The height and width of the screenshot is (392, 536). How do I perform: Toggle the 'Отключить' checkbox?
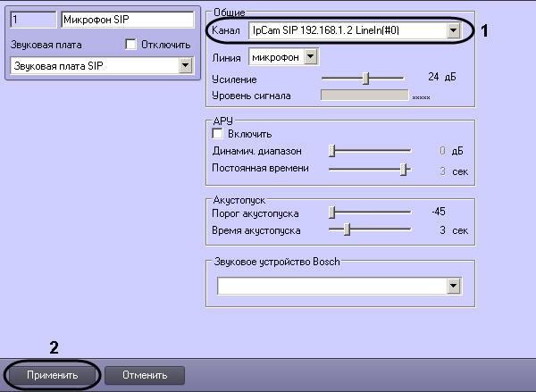pyautogui.click(x=131, y=44)
